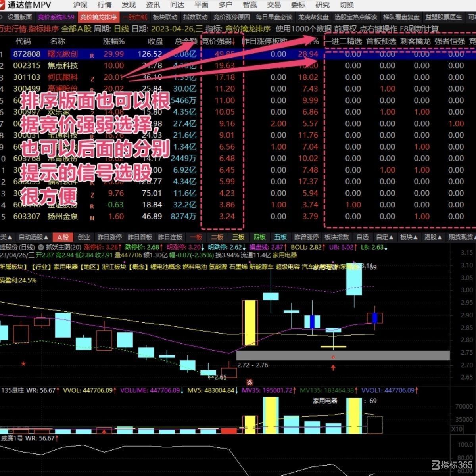Select the 竞价擒龙排序 tab

(98, 17)
